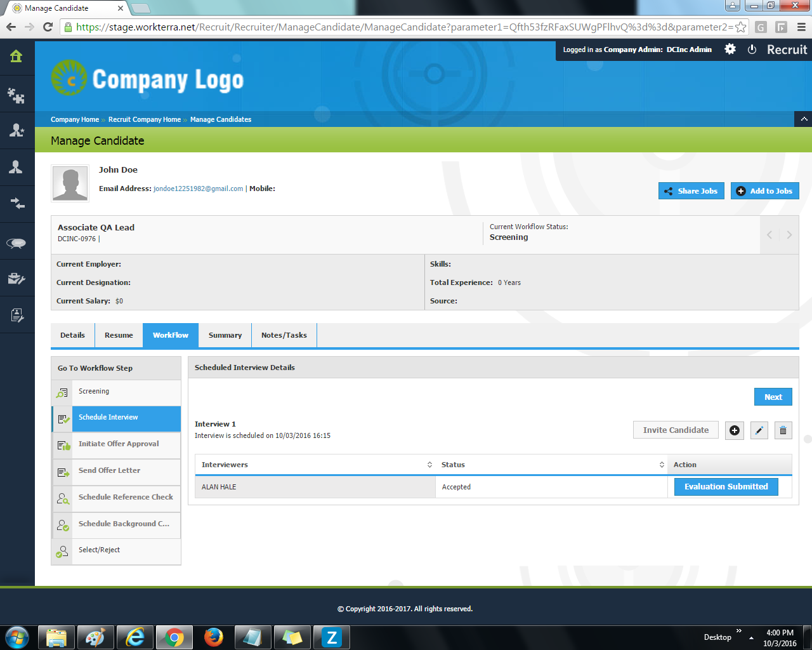Bookmark page with star icon
Viewport: 812px width, 650px height.
point(740,27)
